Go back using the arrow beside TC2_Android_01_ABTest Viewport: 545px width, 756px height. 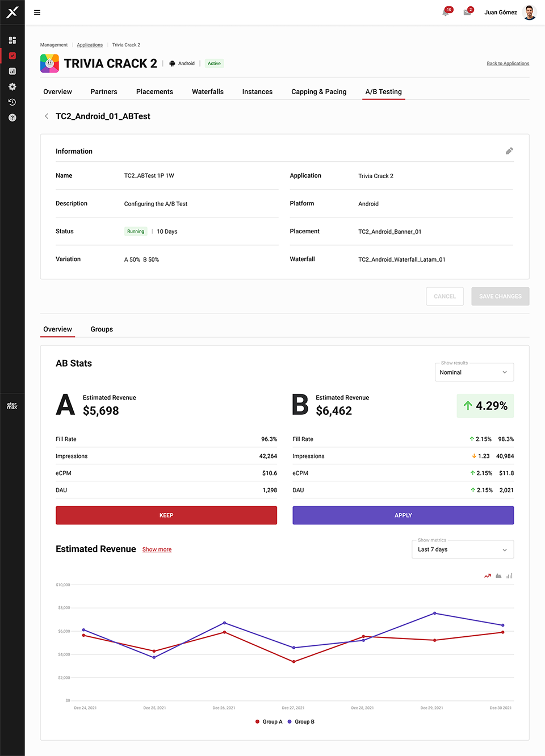47,116
